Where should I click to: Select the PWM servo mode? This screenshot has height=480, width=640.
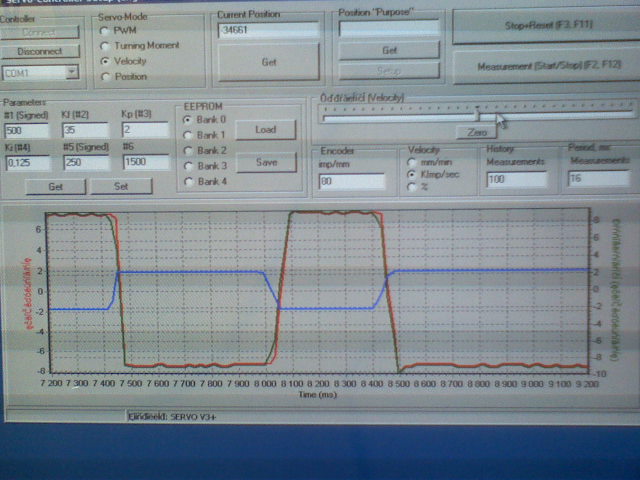pyautogui.click(x=105, y=31)
